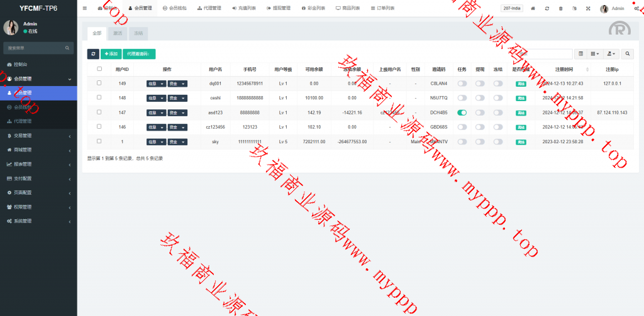
Task: Toggle table card view icon
Action: [580, 54]
